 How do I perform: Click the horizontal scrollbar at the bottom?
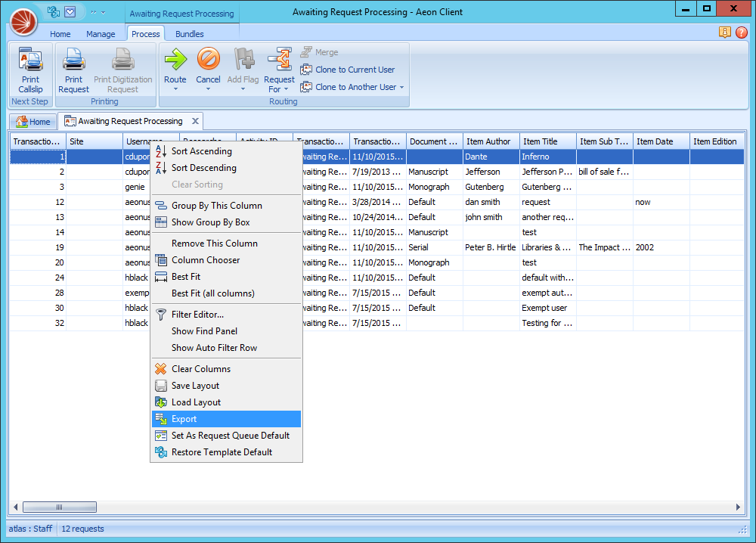60,507
